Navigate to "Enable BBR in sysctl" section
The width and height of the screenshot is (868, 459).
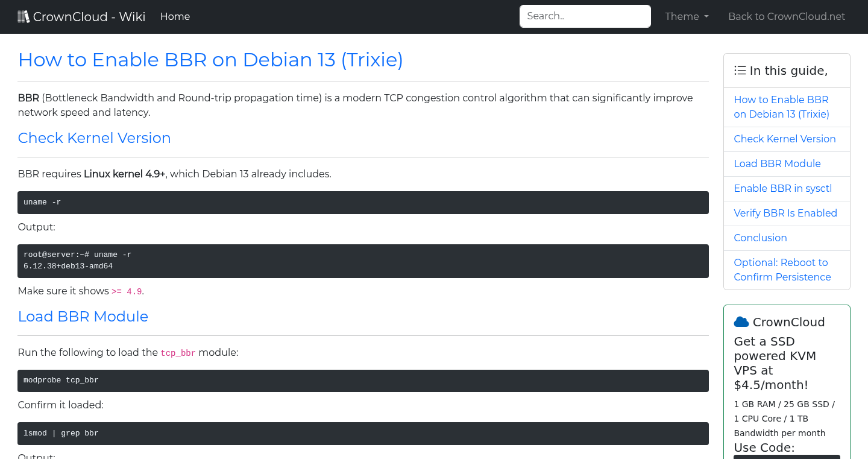[x=782, y=188]
